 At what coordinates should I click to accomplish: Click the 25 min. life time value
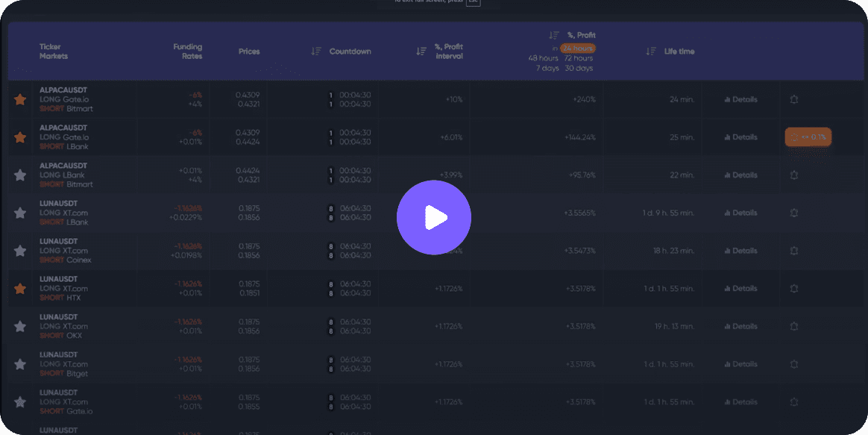click(682, 137)
